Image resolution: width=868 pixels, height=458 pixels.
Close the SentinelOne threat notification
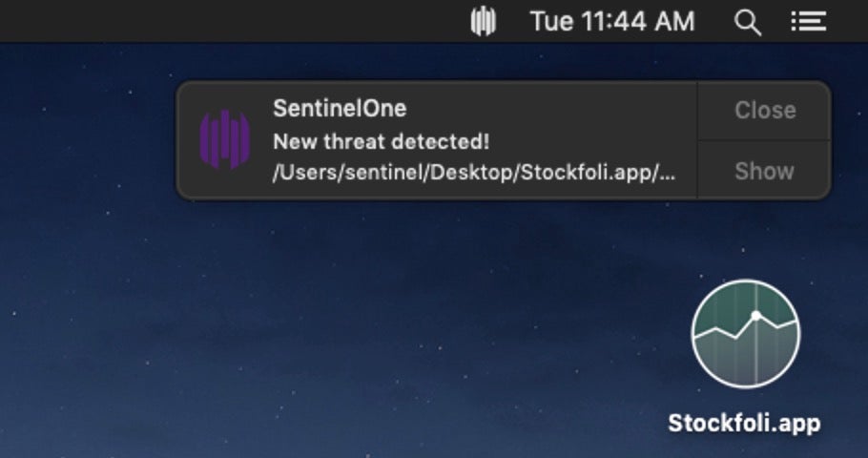(764, 111)
